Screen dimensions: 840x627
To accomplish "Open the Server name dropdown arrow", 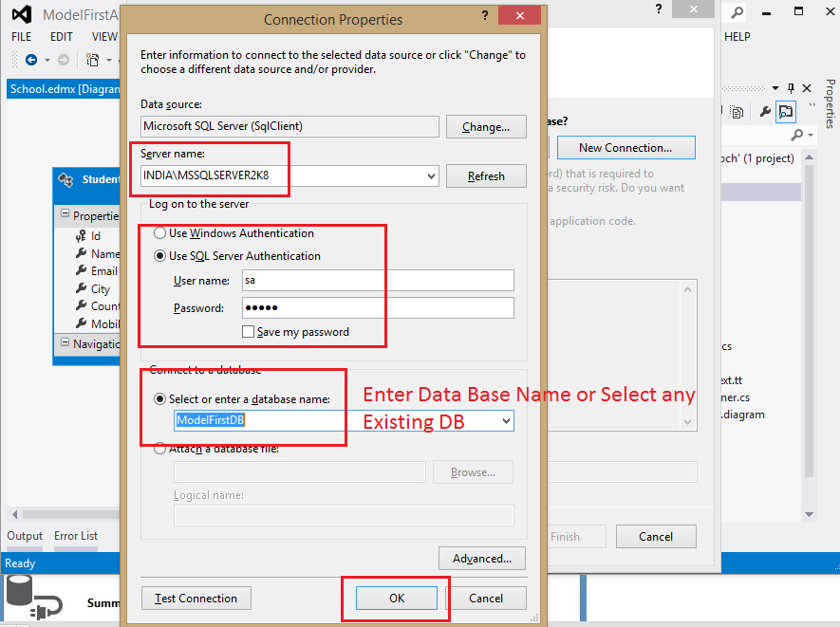I will tap(431, 176).
